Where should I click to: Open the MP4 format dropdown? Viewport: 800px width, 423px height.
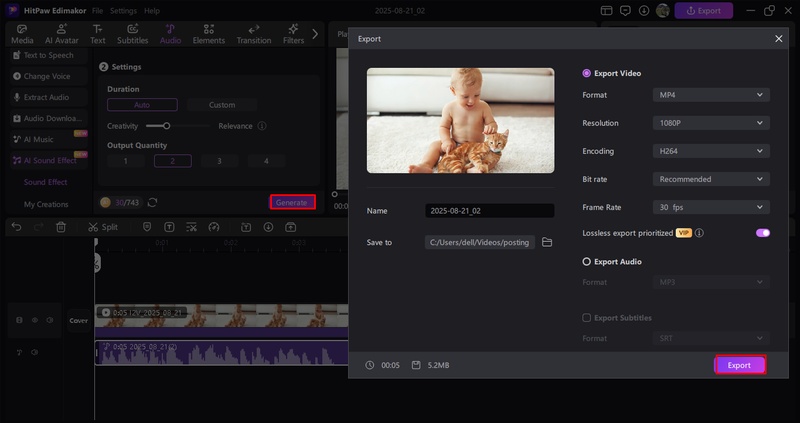(711, 95)
